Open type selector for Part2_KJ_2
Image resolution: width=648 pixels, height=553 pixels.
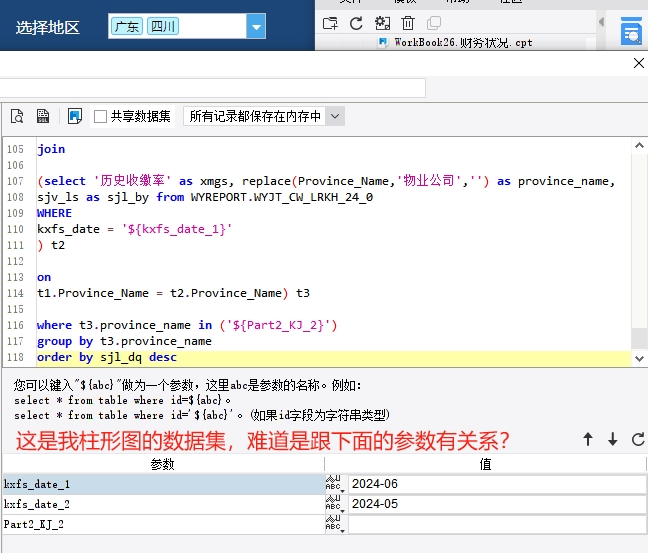(335, 524)
